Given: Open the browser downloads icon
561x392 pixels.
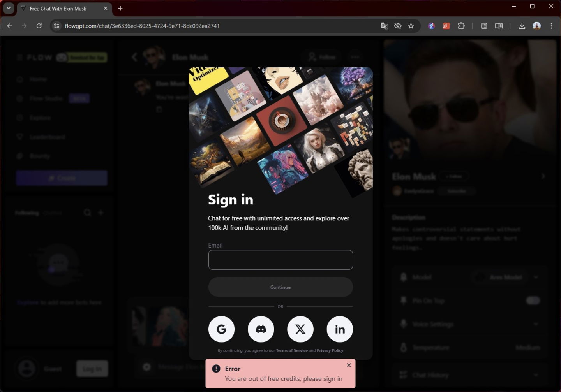Looking at the screenshot, I should [522, 26].
